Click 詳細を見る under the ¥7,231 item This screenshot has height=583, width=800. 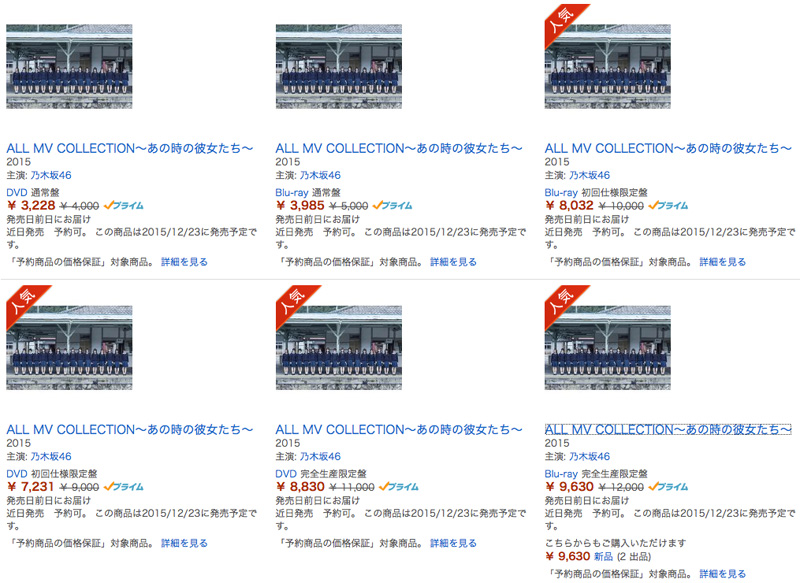(x=184, y=543)
